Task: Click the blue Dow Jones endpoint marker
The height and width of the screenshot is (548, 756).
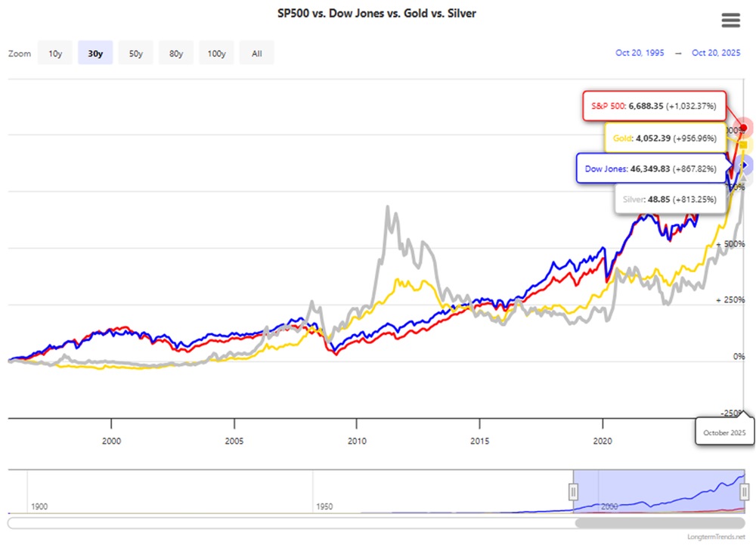Action: pyautogui.click(x=744, y=165)
